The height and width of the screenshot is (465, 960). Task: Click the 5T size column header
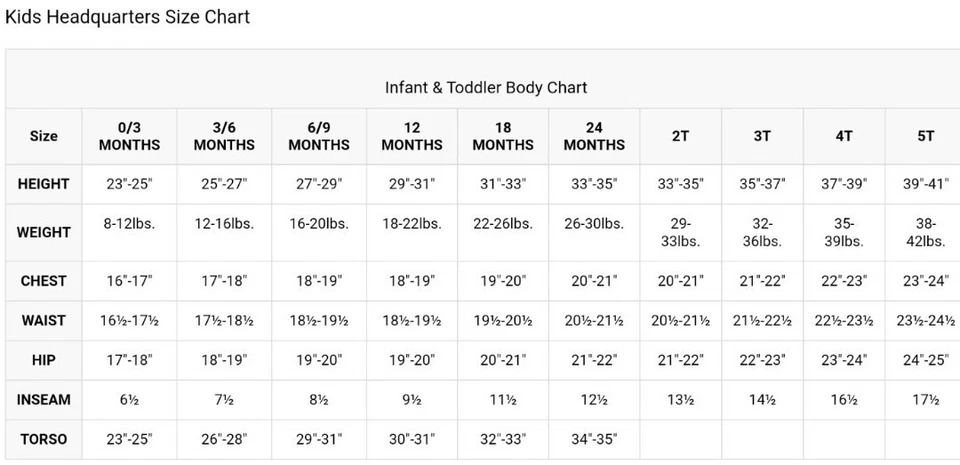tap(925, 136)
